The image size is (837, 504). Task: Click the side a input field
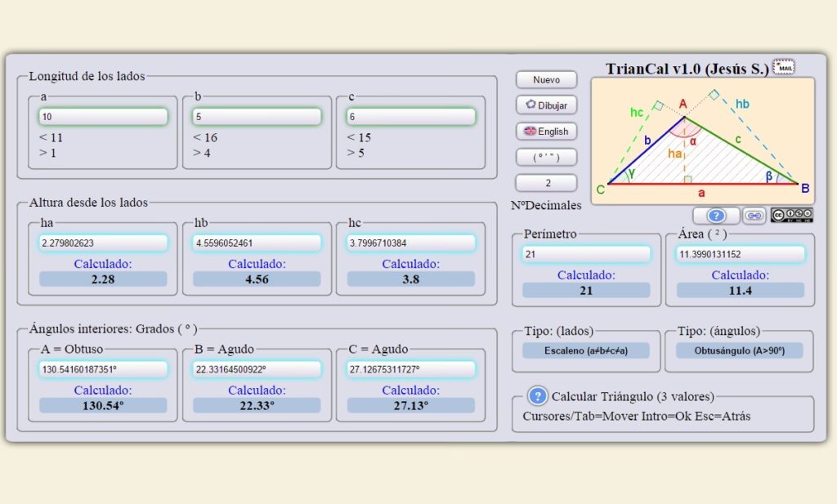[103, 117]
